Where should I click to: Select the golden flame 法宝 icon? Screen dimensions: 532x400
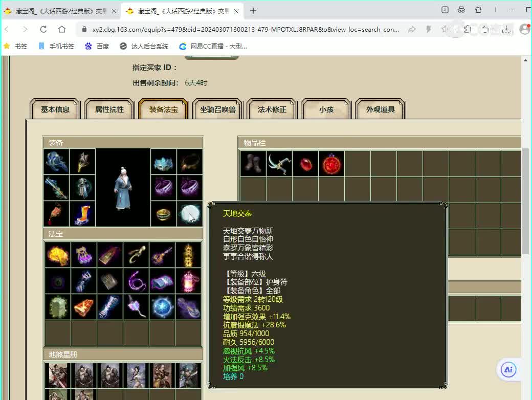(x=58, y=255)
